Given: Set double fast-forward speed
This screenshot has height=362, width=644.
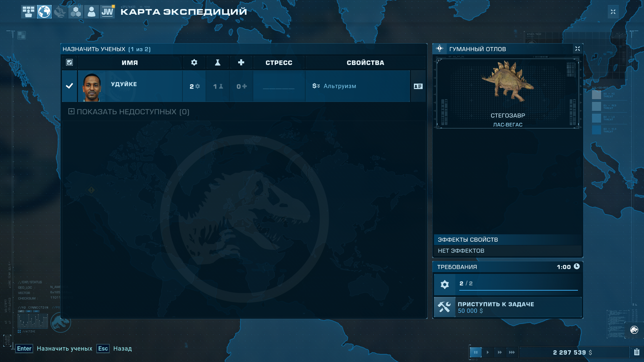Looking at the screenshot, I should click(500, 352).
